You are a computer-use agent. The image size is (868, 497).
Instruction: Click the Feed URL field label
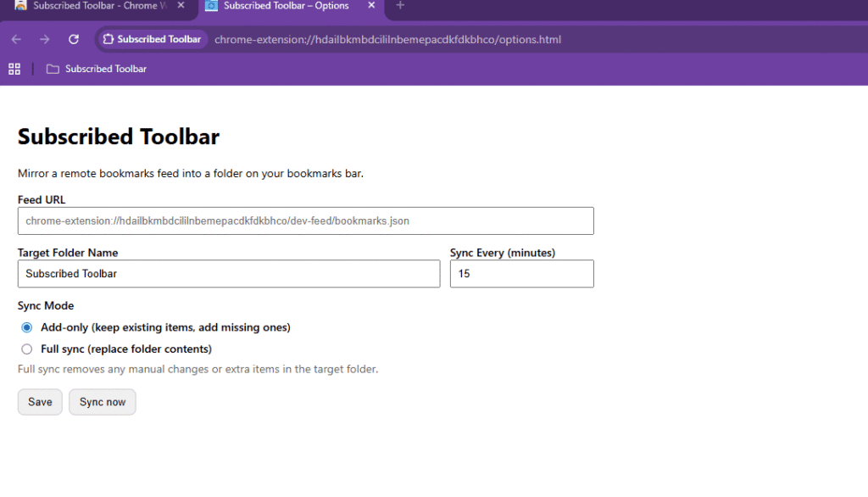pyautogui.click(x=42, y=200)
